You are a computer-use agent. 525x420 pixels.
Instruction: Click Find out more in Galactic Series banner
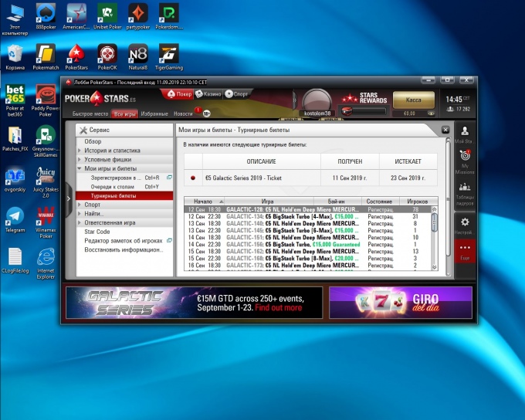(x=278, y=307)
